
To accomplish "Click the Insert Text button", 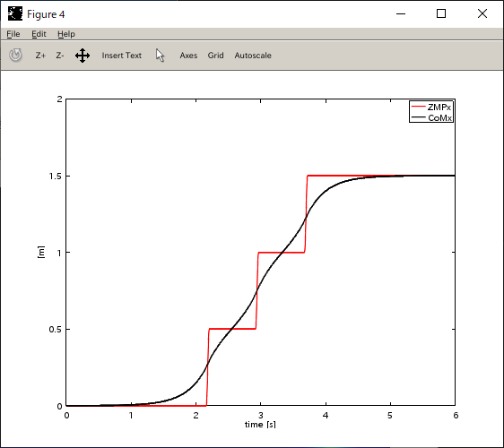I will pos(122,56).
